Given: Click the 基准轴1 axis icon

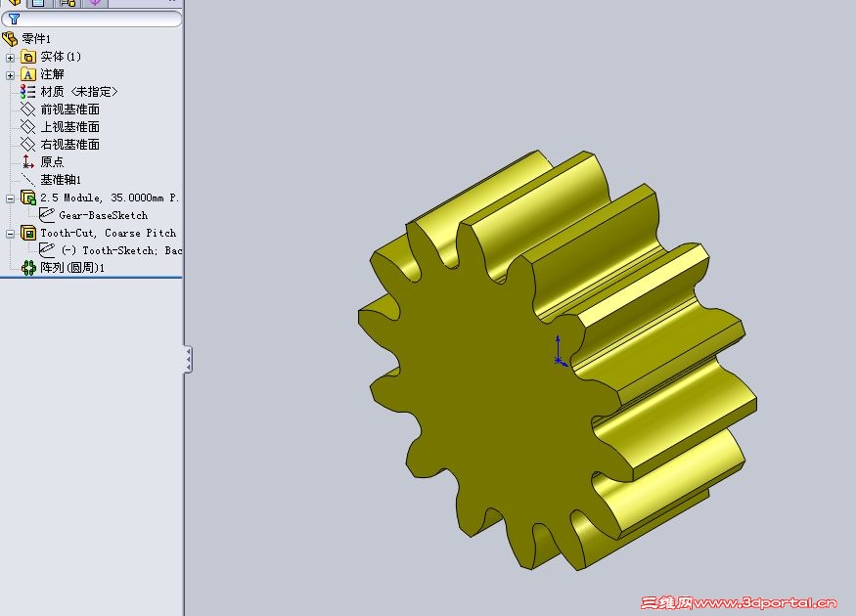Looking at the screenshot, I should click(27, 179).
